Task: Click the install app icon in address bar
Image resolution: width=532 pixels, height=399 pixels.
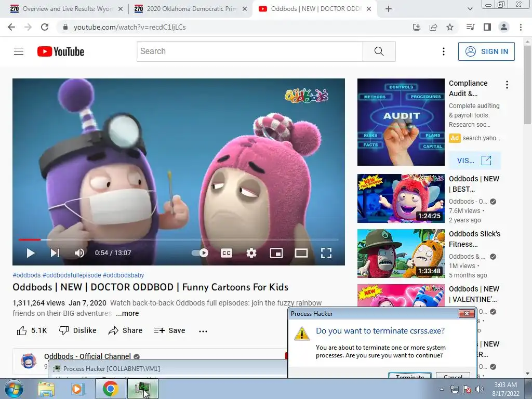Action: coord(417,27)
